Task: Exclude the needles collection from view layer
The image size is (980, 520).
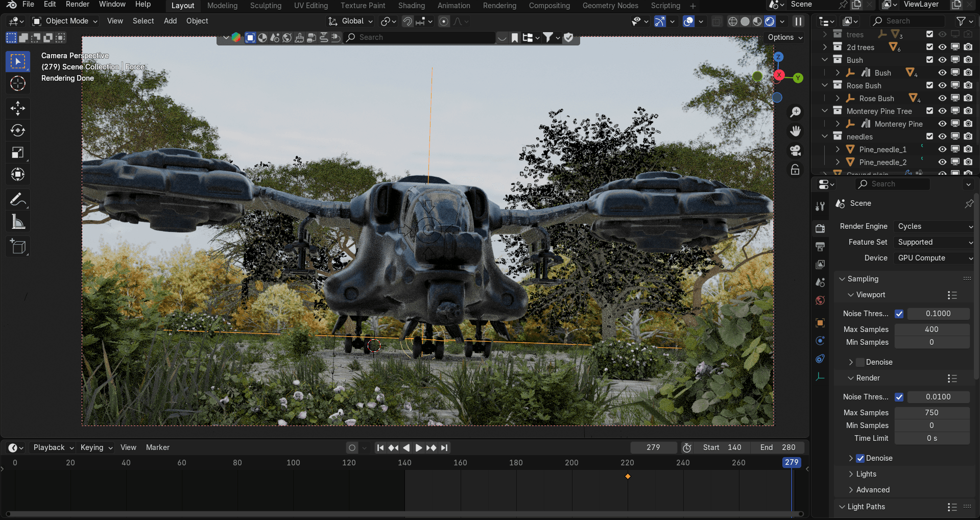Action: click(x=929, y=136)
